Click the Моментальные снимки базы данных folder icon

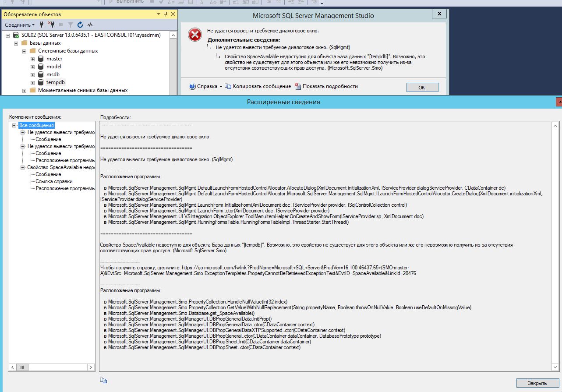[32, 90]
